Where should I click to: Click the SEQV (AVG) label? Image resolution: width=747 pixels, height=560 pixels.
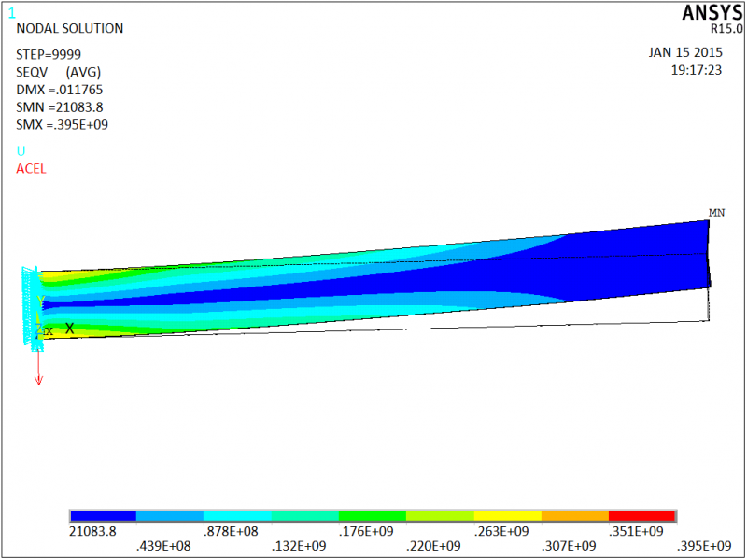(x=59, y=72)
